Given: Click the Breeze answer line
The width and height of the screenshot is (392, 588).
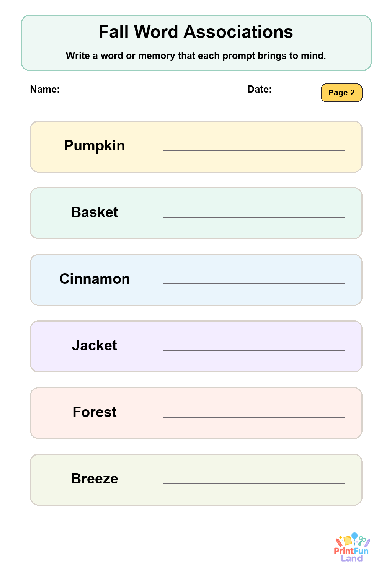Looking at the screenshot, I should (254, 483).
